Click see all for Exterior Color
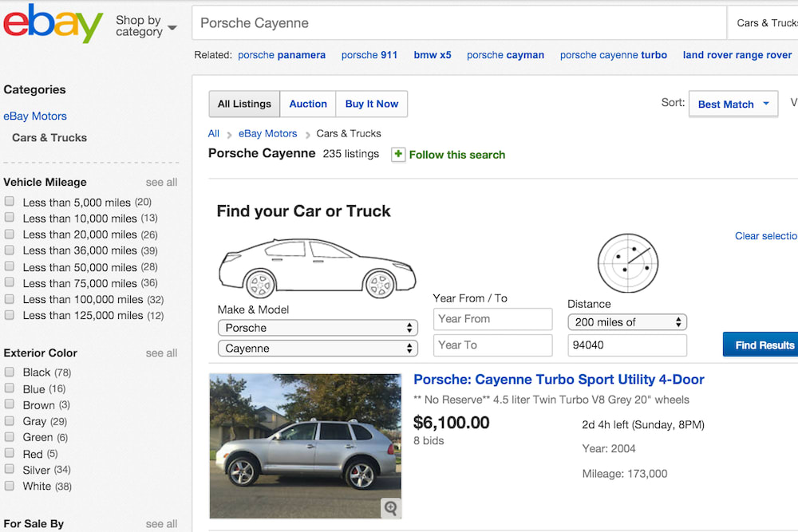Screen dimensions: 798x532 click(x=161, y=353)
